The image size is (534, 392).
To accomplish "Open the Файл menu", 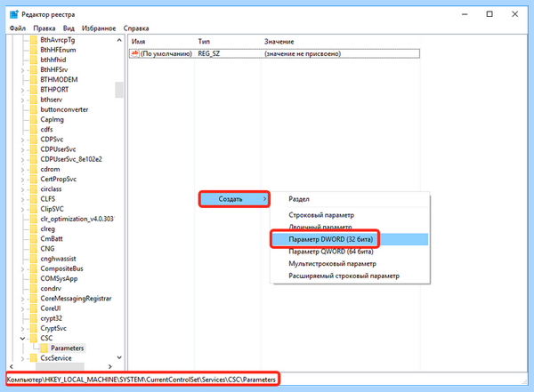I will tap(18, 28).
